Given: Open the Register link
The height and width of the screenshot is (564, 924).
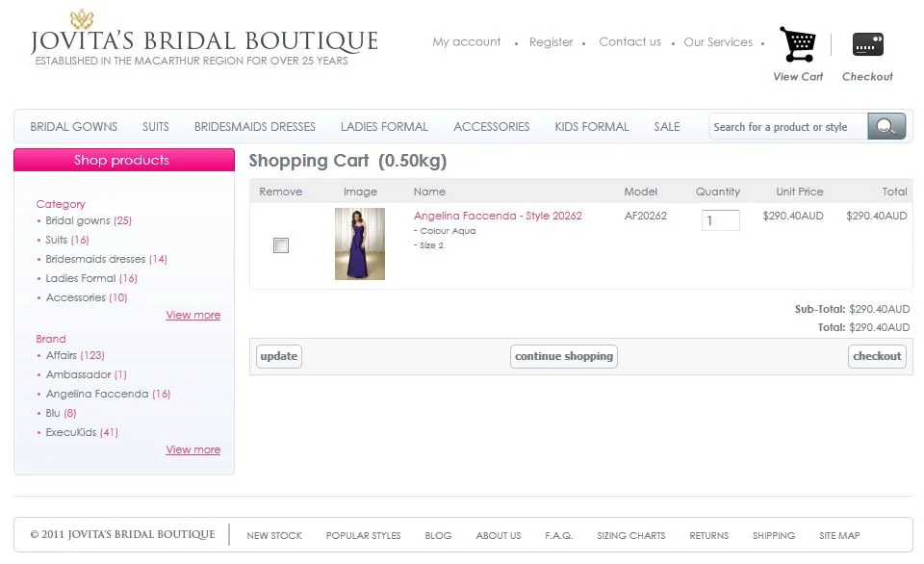Looking at the screenshot, I should point(551,41).
